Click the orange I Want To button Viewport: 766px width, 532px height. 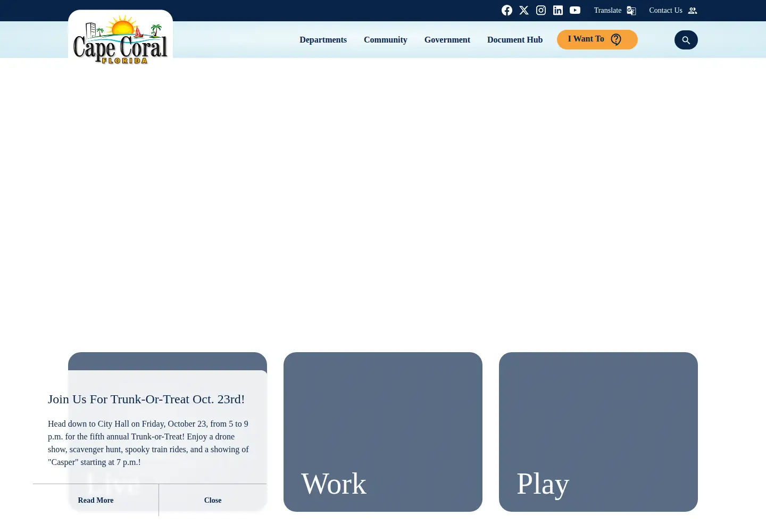pos(597,39)
